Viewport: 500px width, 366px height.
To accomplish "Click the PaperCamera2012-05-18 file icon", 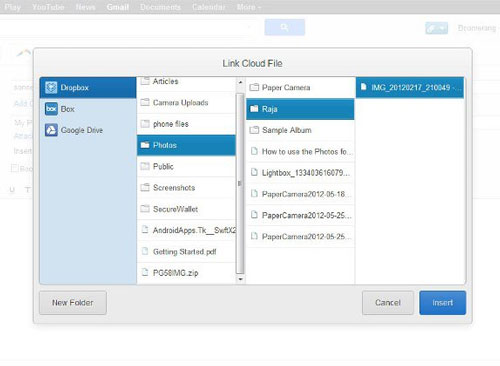I will pos(254,194).
